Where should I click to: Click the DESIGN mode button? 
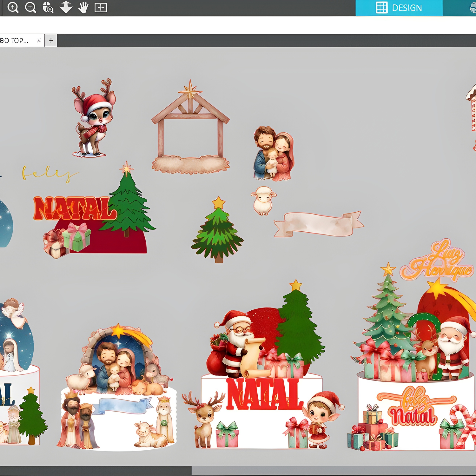tap(407, 8)
